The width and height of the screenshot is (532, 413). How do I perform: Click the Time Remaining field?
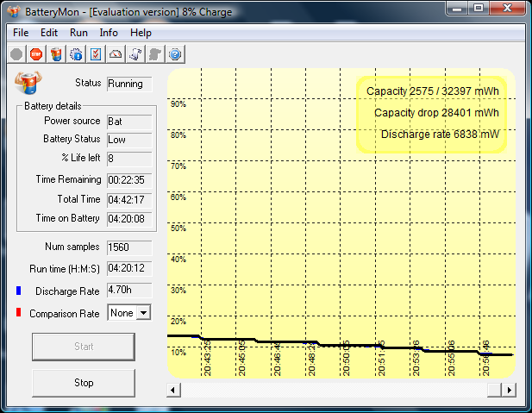pos(129,181)
